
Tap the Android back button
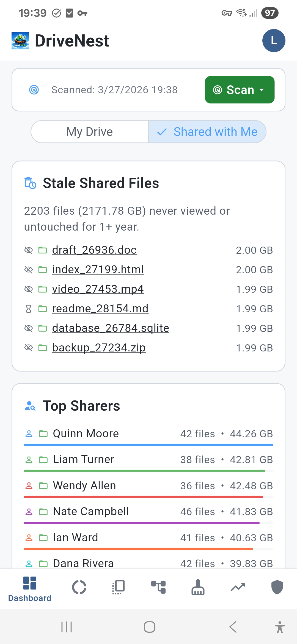pos(233,627)
